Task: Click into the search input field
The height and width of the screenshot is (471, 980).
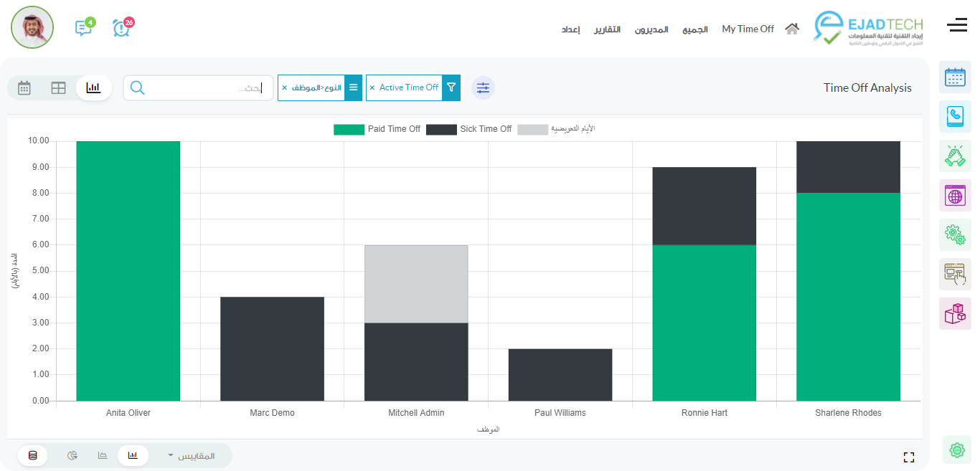Action: [204, 88]
